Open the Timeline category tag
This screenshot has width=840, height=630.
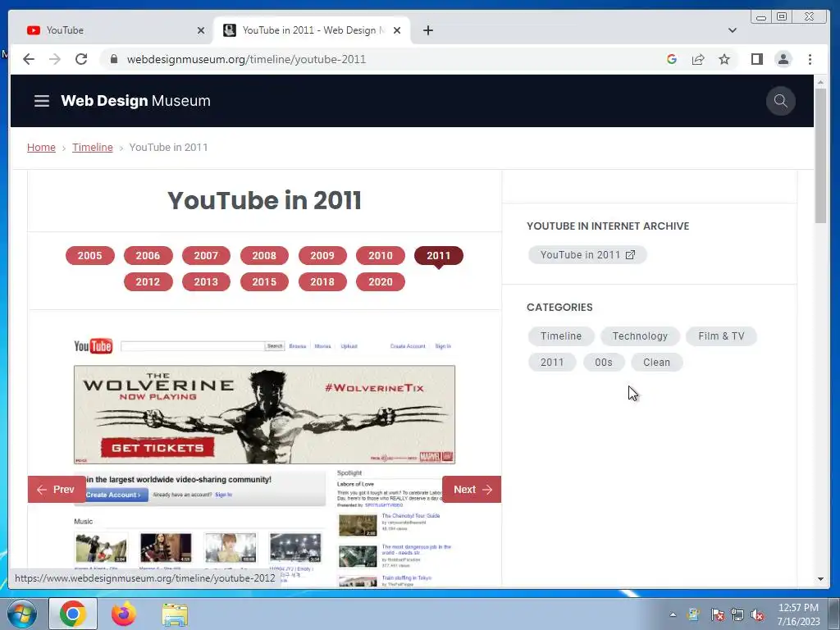[x=561, y=336]
